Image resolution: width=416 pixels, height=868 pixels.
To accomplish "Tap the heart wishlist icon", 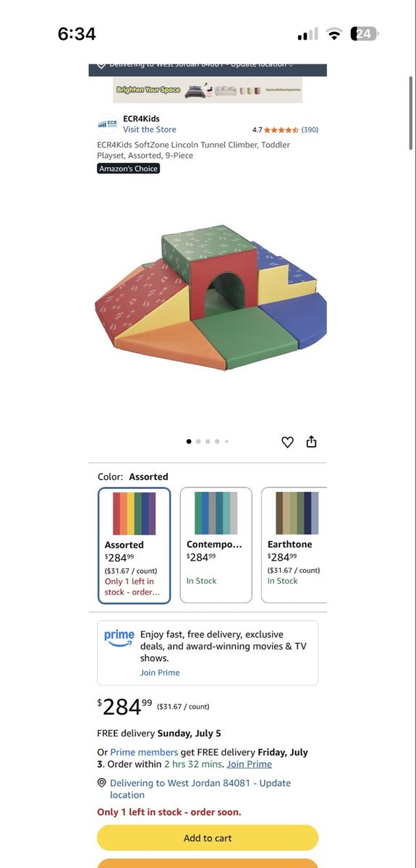I will 287,442.
